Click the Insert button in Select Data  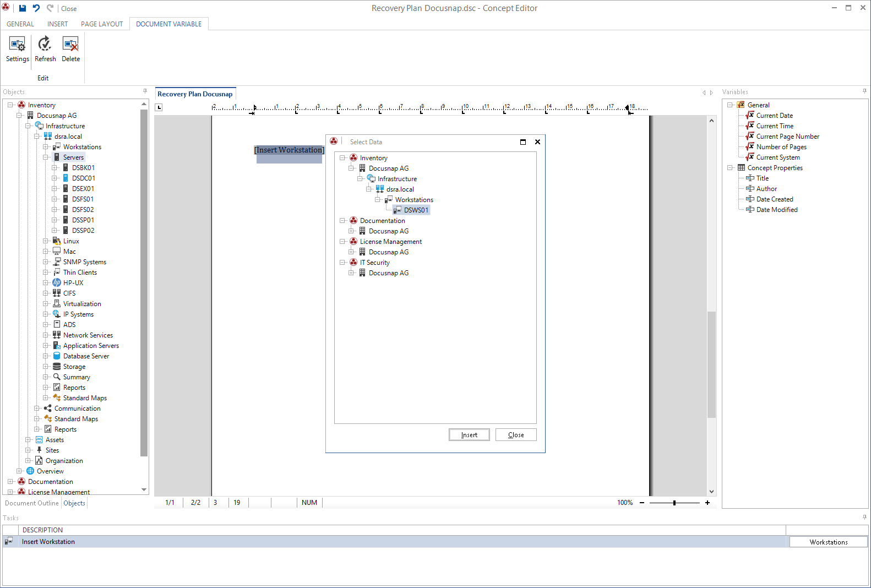point(469,435)
